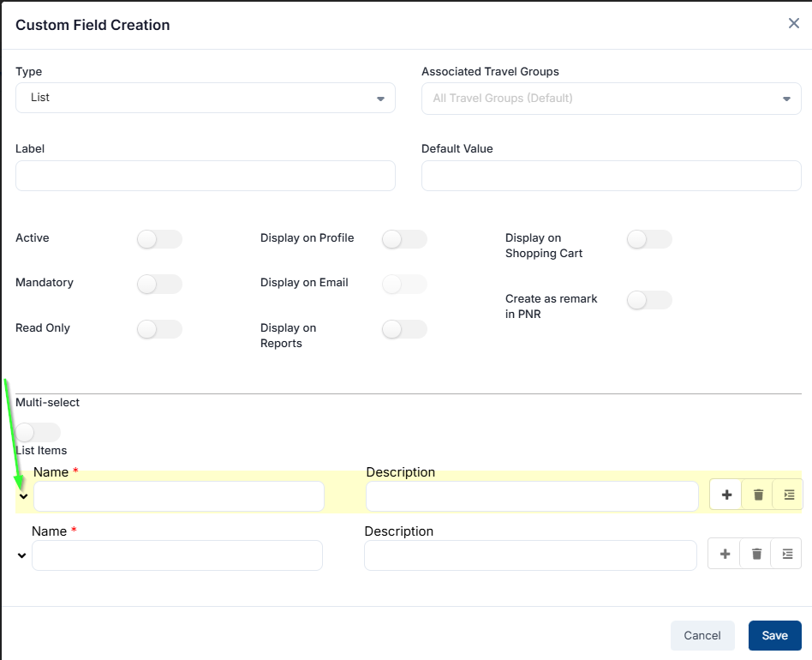Close the Custom Field Creation dialog
Viewport: 812px width, 660px height.
pos(793,23)
